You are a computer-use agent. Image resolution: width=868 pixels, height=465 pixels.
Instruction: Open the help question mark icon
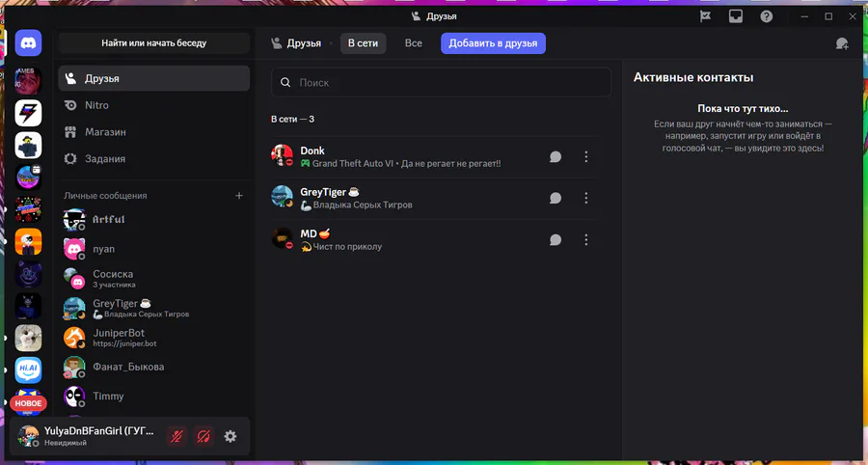766,16
